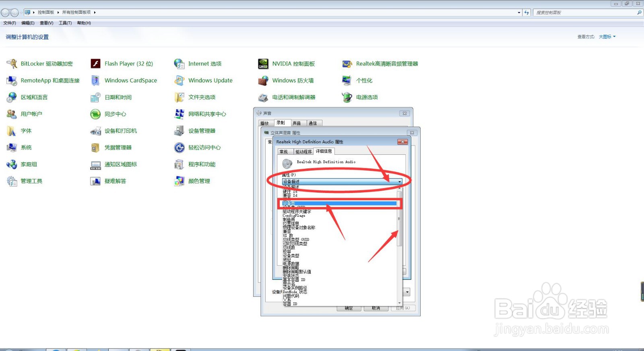Open 帮助(H) menu

pos(84,23)
